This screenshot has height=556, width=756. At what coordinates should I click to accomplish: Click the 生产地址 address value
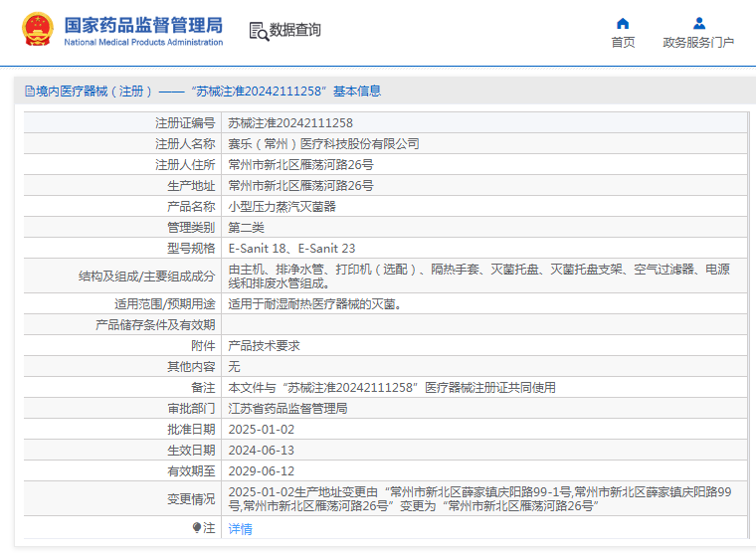[300, 186]
